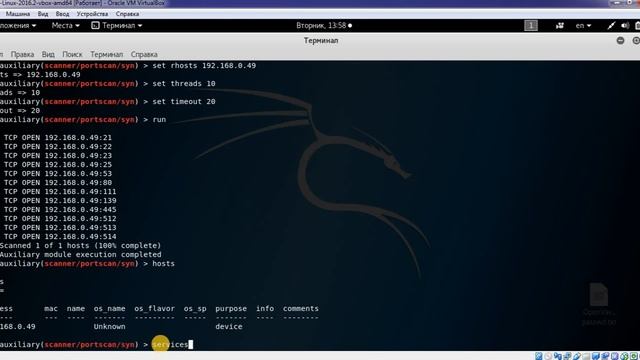Open the terminal Правка menu
640x360 pixels.
click(22, 54)
